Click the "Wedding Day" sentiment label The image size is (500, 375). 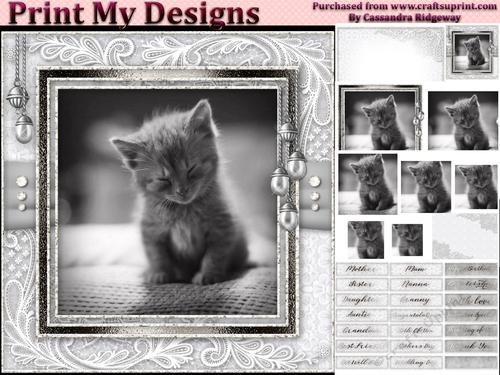click(x=416, y=362)
